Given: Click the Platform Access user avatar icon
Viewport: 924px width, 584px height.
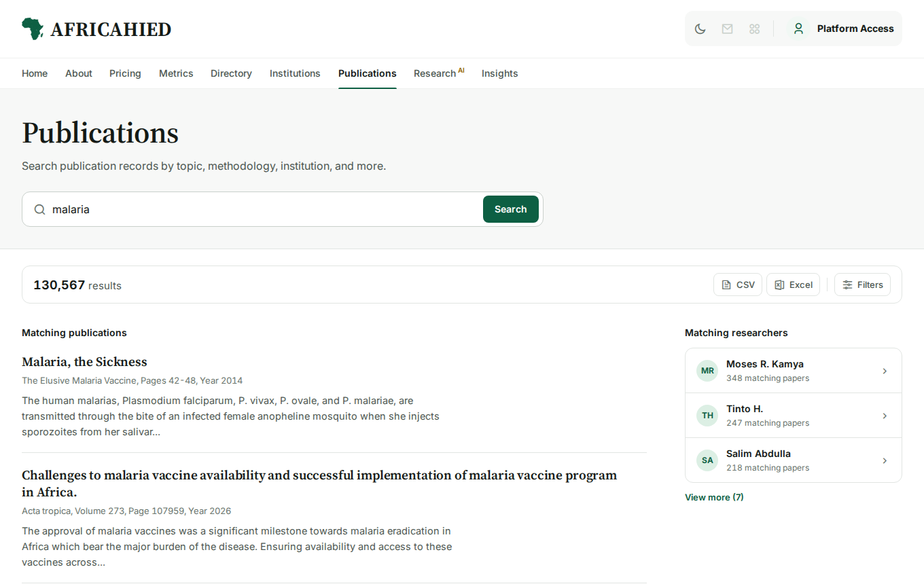Looking at the screenshot, I should coord(798,29).
